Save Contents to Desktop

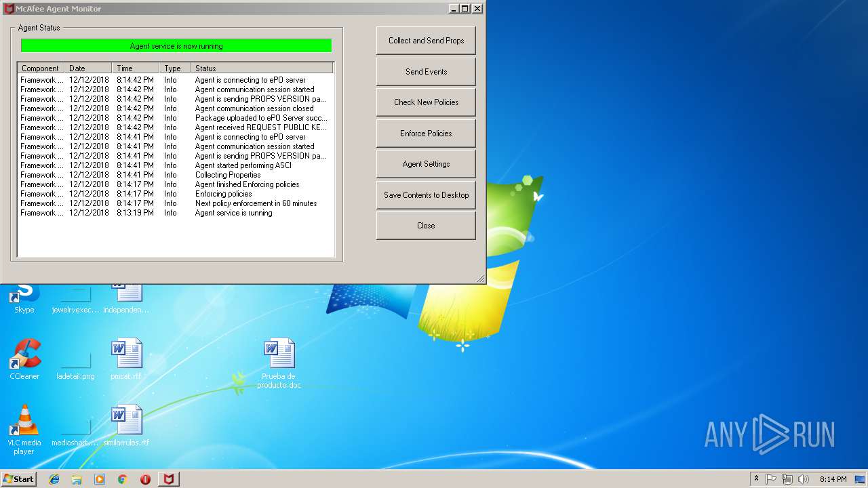[426, 195]
